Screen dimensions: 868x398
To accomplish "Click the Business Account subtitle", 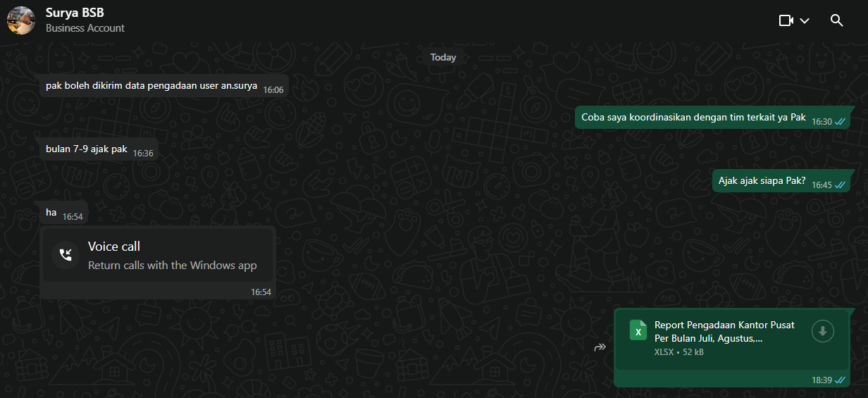I will click(85, 28).
